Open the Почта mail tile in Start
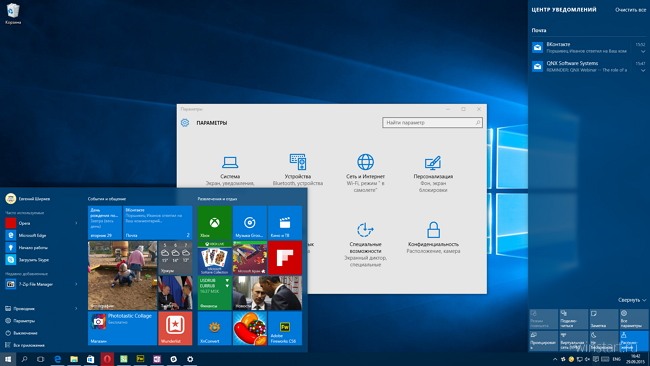 (x=158, y=223)
